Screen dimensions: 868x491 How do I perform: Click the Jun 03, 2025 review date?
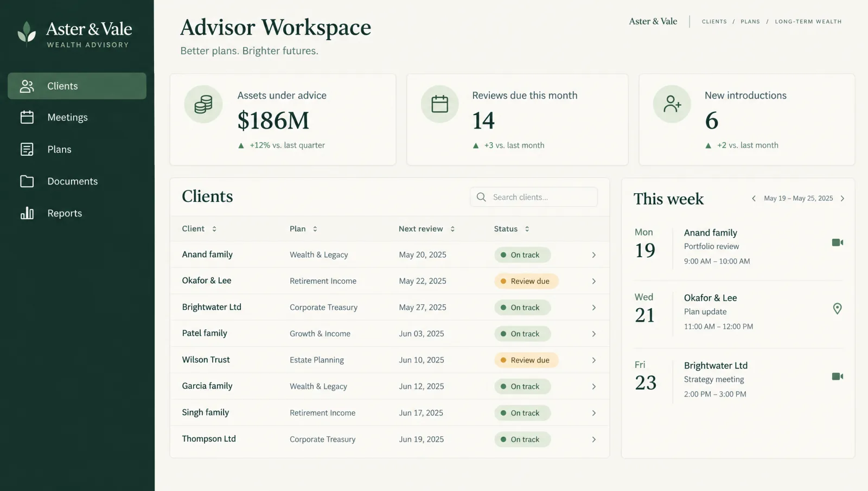(x=422, y=334)
